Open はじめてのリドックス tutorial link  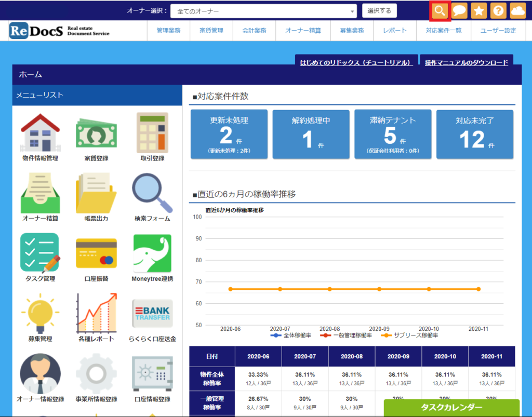click(356, 62)
